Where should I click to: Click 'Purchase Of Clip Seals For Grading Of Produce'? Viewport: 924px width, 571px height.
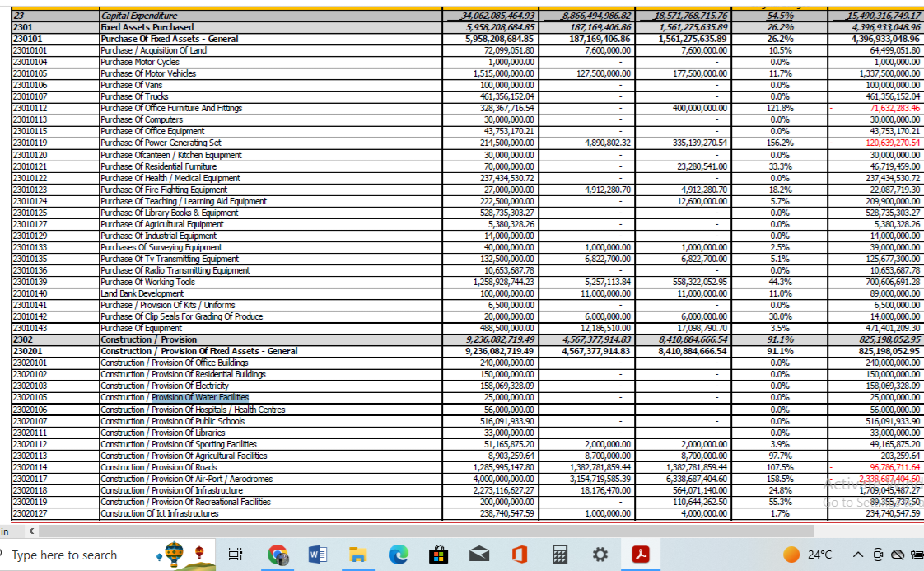click(x=182, y=316)
